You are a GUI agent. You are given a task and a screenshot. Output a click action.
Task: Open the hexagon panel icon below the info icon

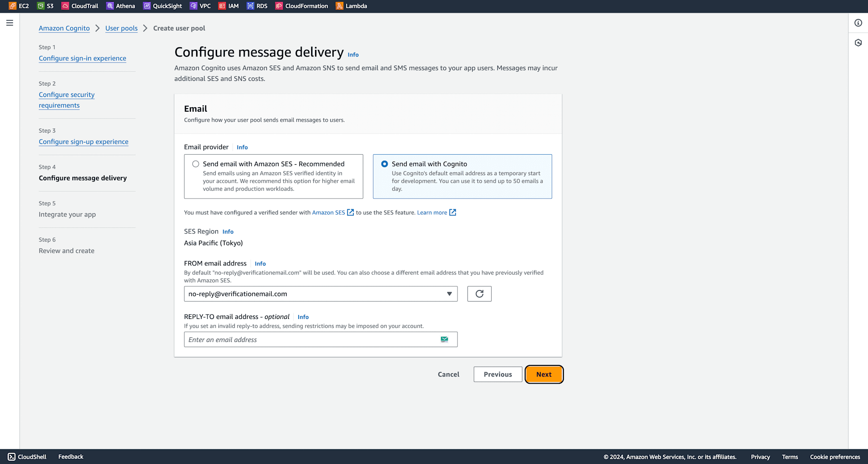(858, 43)
